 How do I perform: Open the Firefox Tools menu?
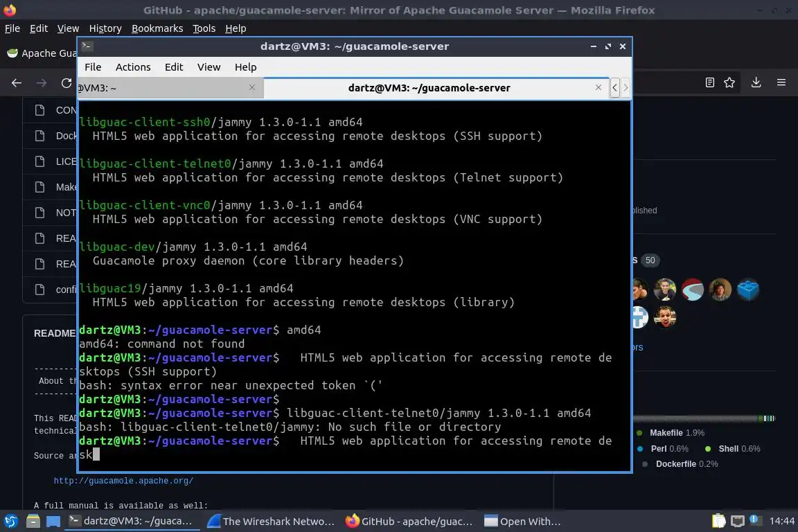tap(204, 28)
